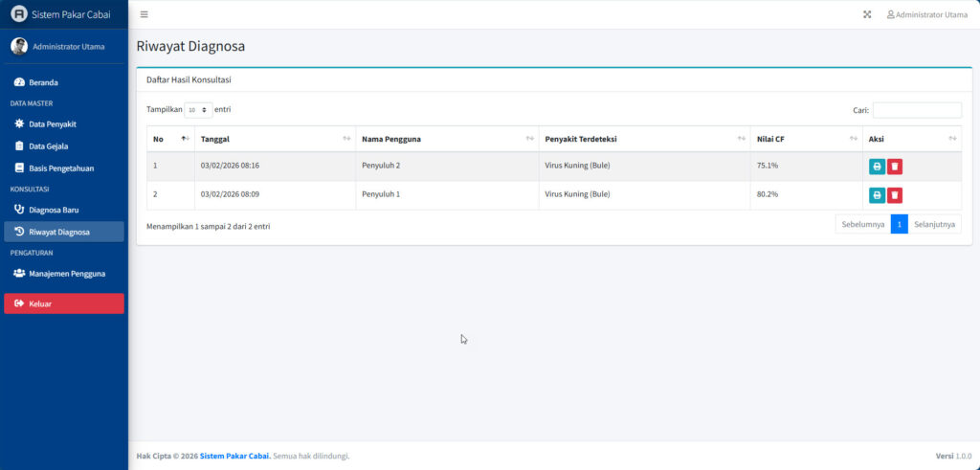
Task: Open Administrator Utama user menu in navbar
Action: (926, 14)
